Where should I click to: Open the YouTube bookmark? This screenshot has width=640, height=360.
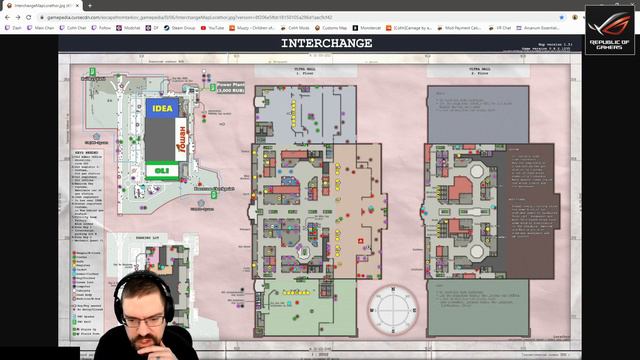pos(212,28)
